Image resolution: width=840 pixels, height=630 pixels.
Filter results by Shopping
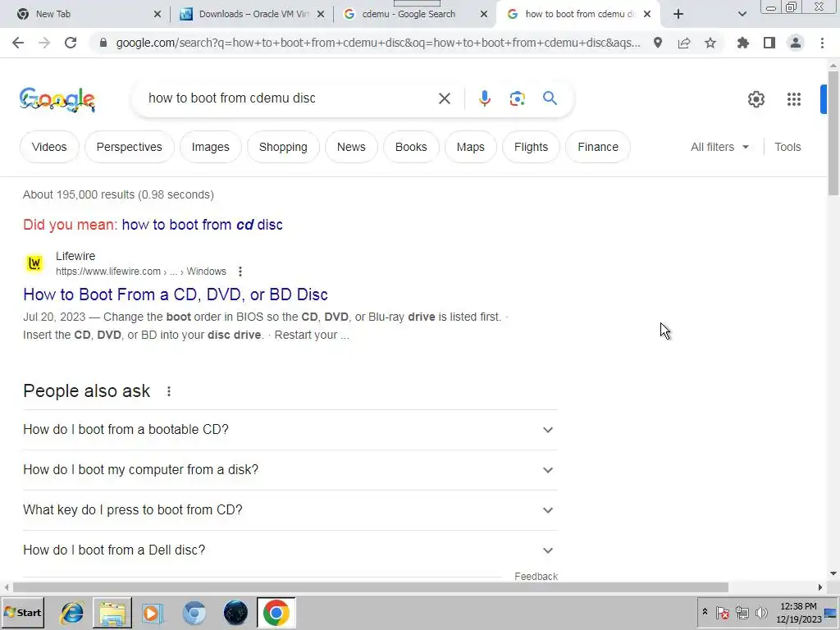pos(283,147)
